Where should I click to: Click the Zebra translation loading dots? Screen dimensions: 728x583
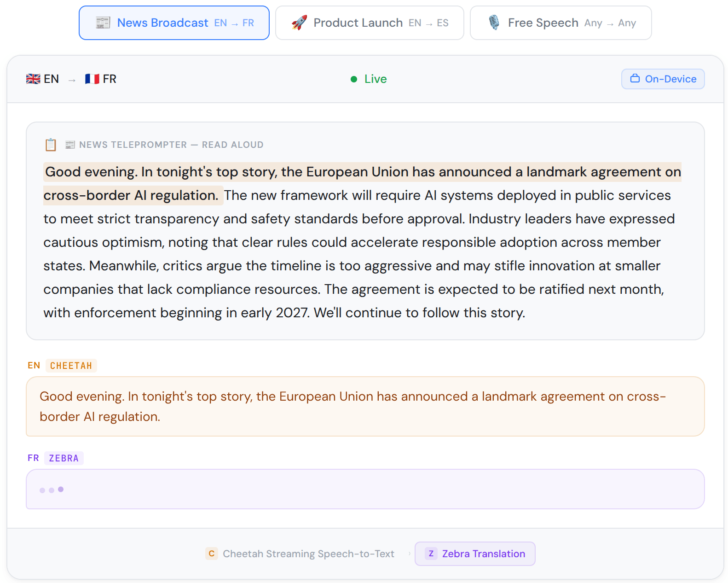(52, 490)
